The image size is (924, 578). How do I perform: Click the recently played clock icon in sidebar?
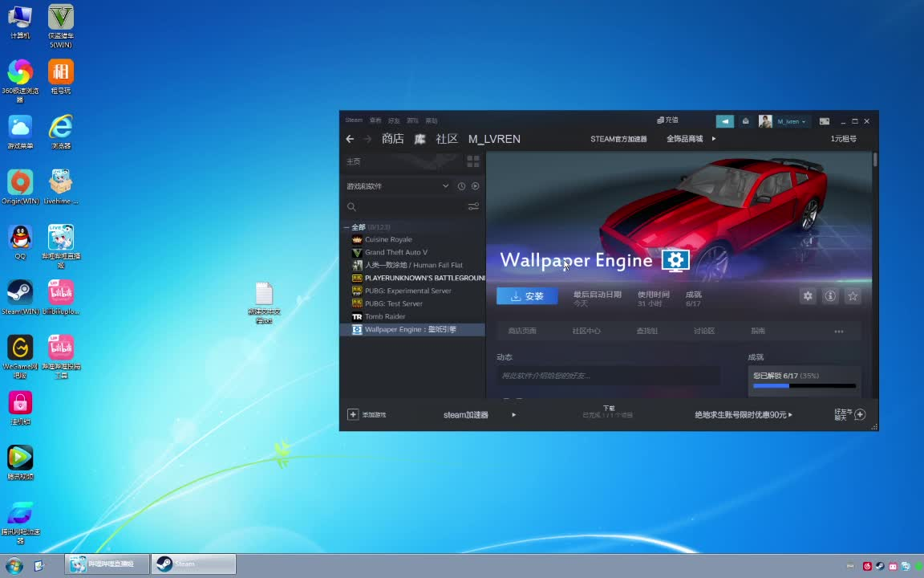coord(461,185)
